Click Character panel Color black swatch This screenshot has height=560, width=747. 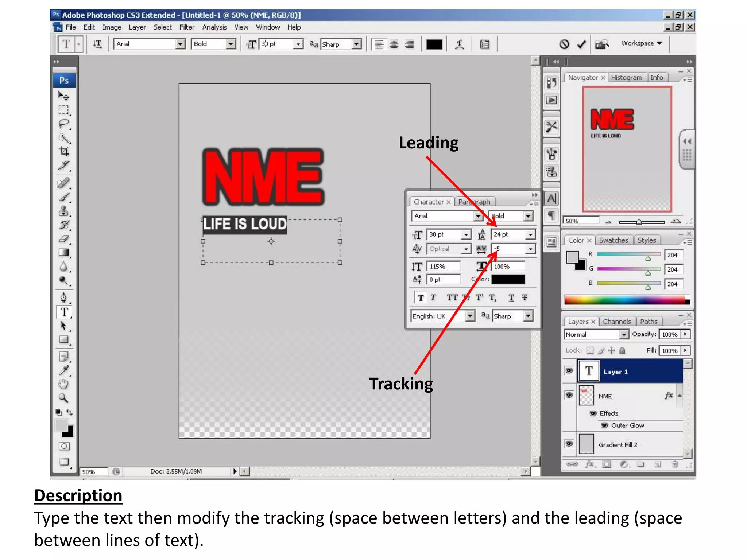coord(508,279)
